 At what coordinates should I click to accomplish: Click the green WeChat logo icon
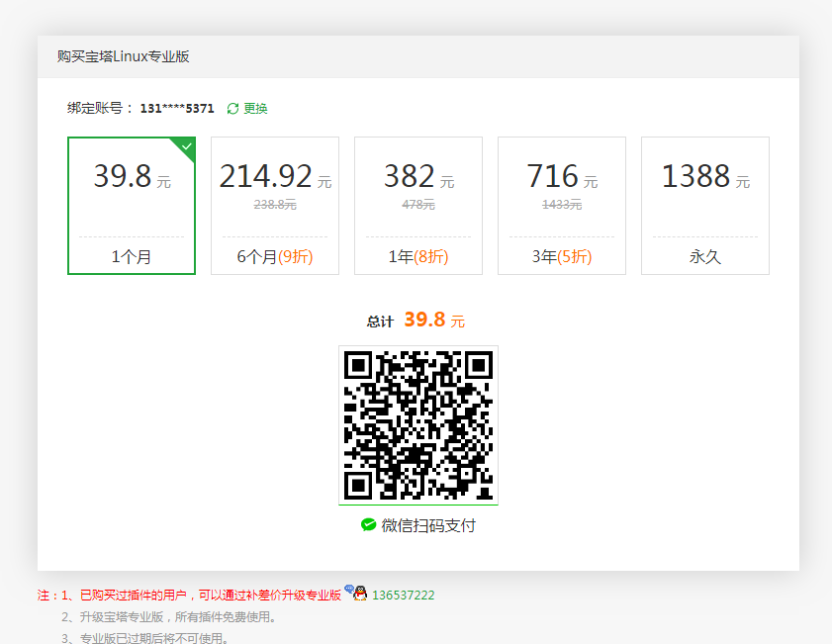click(368, 525)
